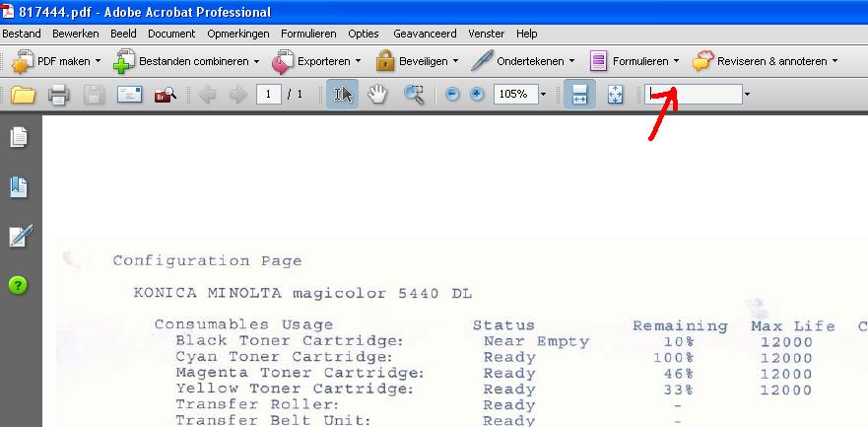Click the Bestanden combineren plus icon
Viewport: 868px width, 427px height.
tap(124, 61)
